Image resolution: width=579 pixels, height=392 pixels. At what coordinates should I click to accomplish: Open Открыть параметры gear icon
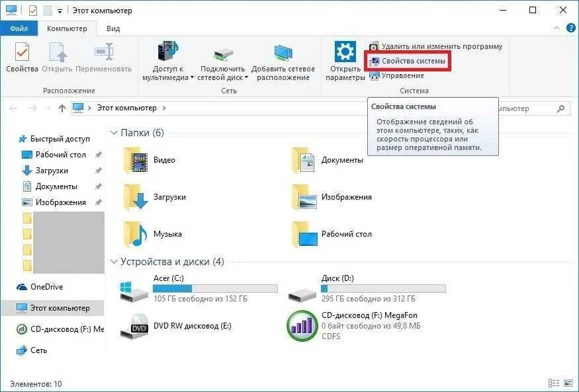click(345, 52)
